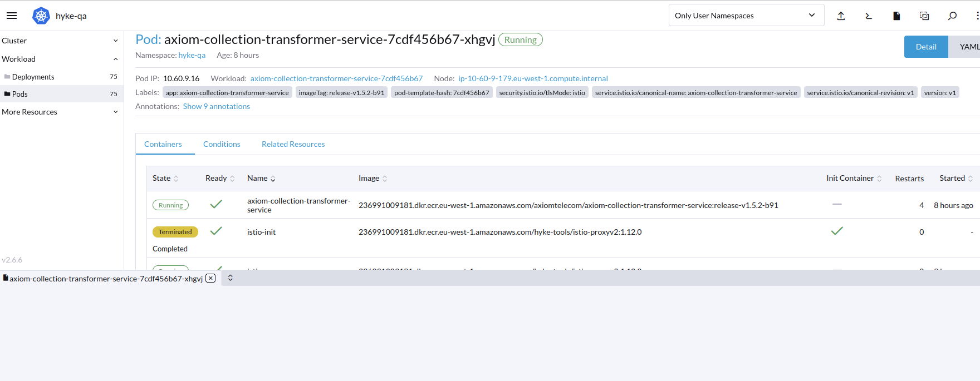
Task: Sort table by Init Container column
Action: [854, 178]
